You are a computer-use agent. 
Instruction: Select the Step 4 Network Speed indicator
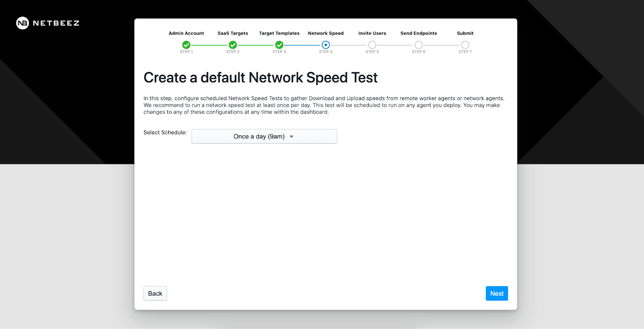click(326, 45)
